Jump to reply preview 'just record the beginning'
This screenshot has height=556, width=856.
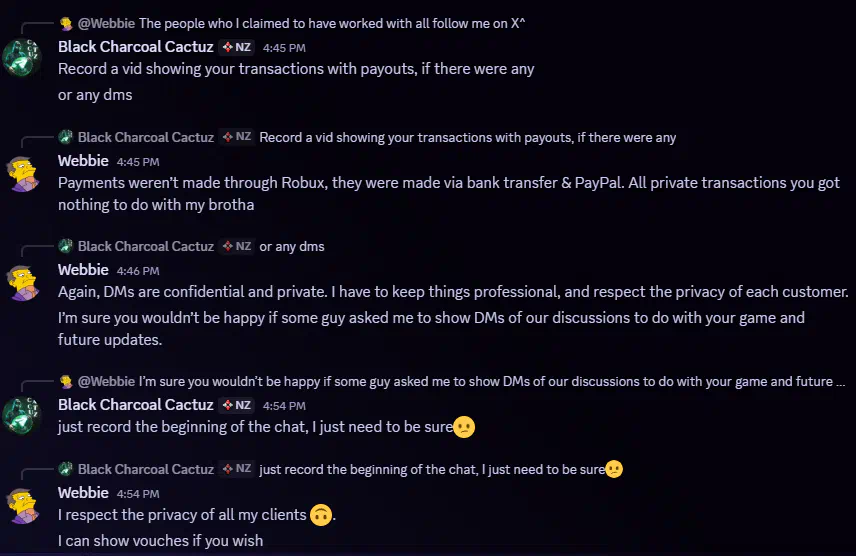pos(441,470)
